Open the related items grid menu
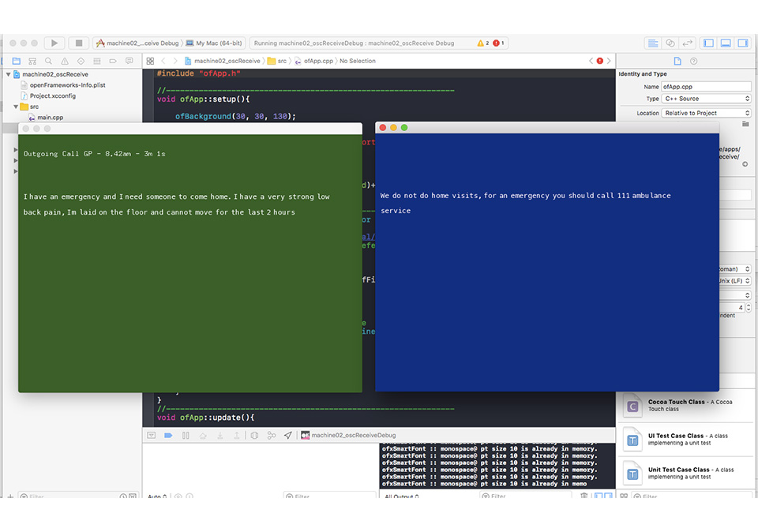Viewport: 758px width, 532px height. (150, 61)
